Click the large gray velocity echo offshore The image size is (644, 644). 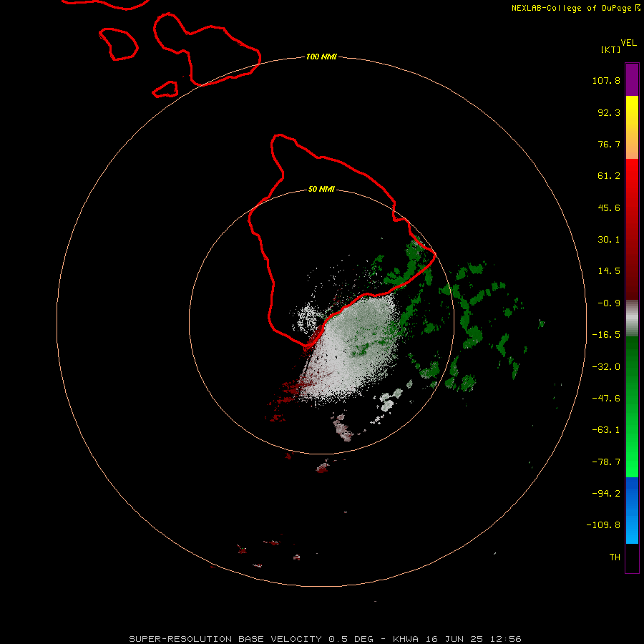point(349,349)
